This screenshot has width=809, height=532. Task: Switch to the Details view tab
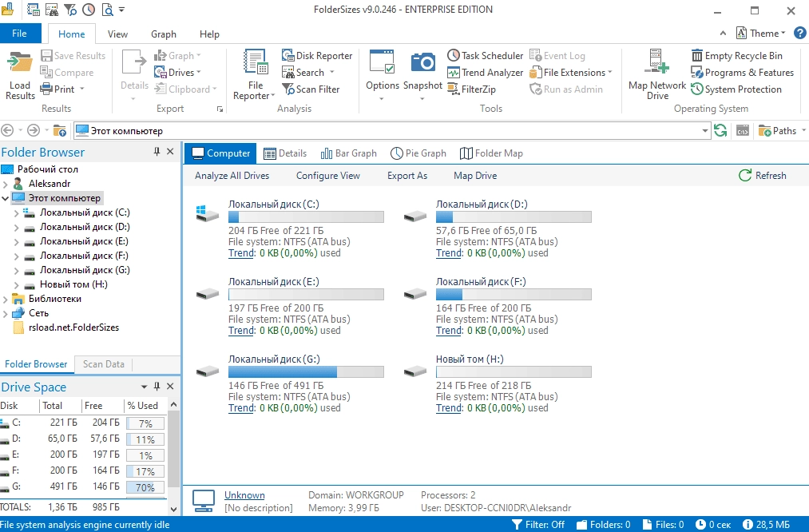[285, 153]
